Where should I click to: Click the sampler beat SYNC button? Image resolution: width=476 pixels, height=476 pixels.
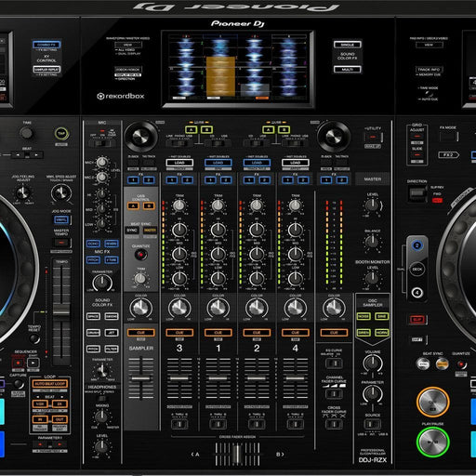(132, 231)
